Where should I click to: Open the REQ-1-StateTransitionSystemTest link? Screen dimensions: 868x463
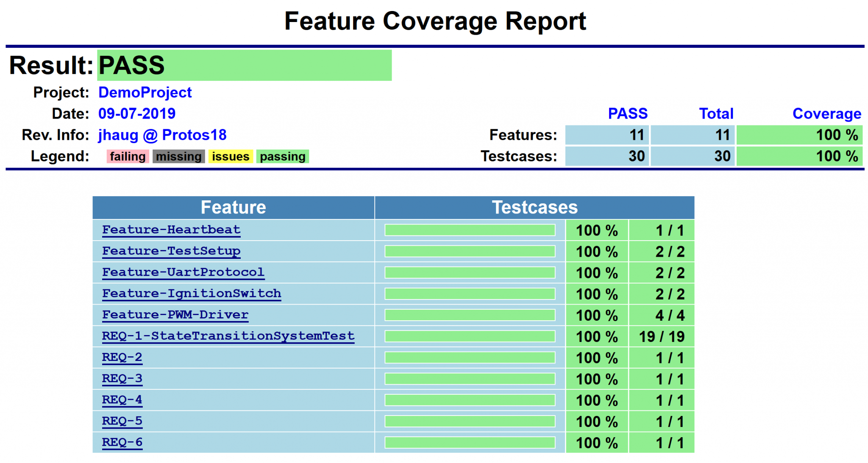[228, 335]
